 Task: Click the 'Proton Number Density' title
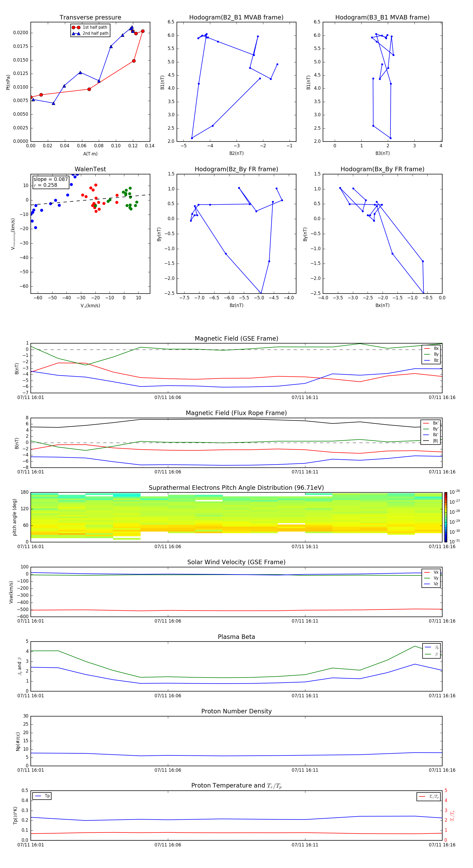tap(236, 711)
